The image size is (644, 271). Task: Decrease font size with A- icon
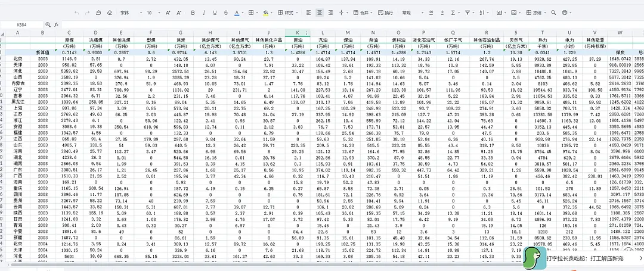(179, 13)
